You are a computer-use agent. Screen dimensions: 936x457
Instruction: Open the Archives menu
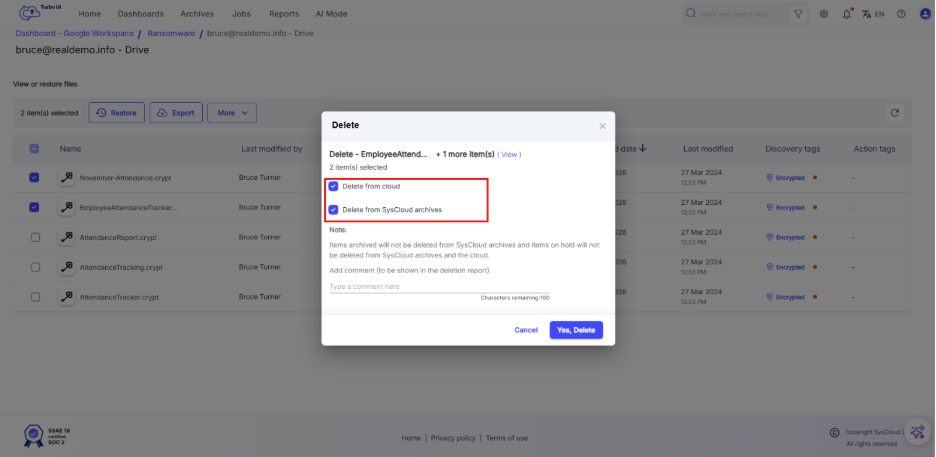197,14
